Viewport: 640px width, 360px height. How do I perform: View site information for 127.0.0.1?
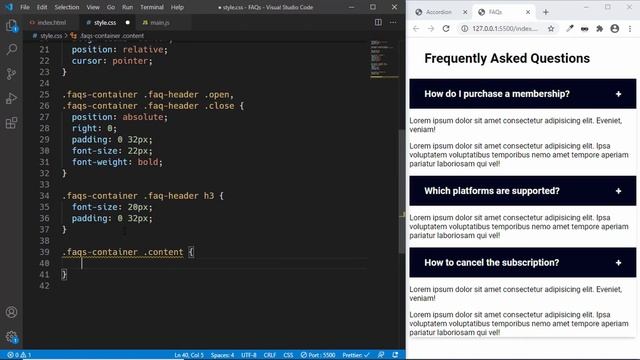(464, 29)
